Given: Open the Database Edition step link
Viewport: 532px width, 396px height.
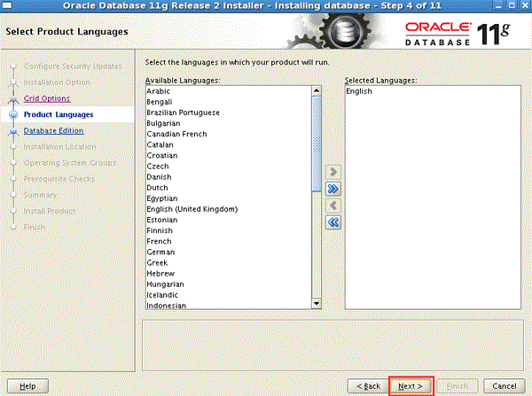Looking at the screenshot, I should click(x=53, y=130).
